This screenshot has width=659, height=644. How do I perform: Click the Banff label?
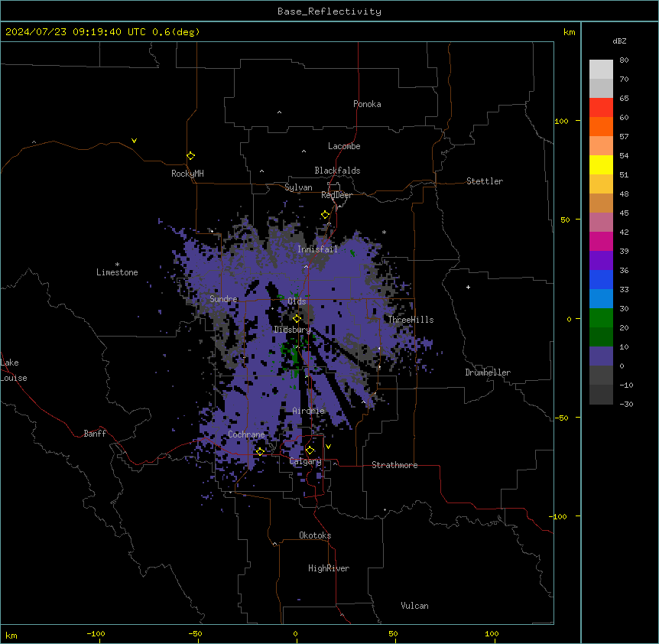(x=95, y=434)
